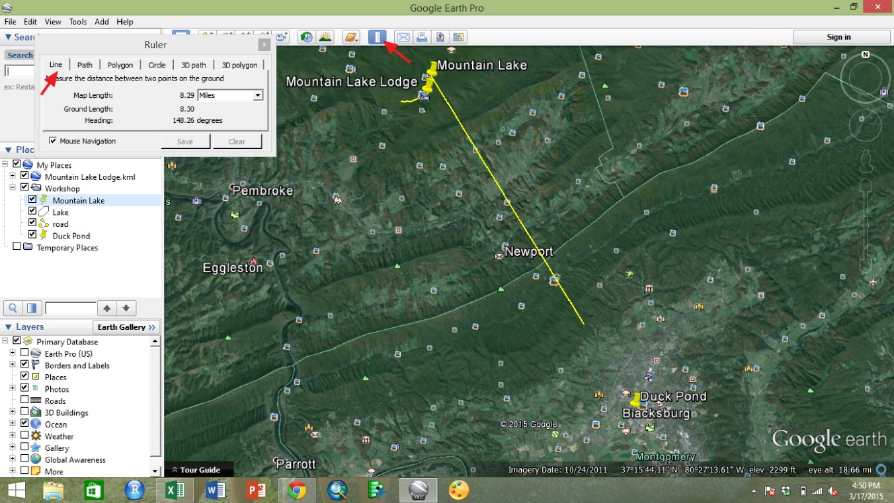Toggle Mouse Navigation checkbox
The height and width of the screenshot is (503, 894).
coord(52,141)
